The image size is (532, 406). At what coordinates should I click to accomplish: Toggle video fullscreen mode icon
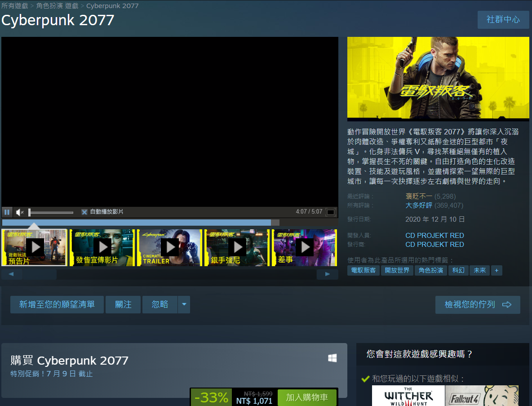(x=330, y=212)
